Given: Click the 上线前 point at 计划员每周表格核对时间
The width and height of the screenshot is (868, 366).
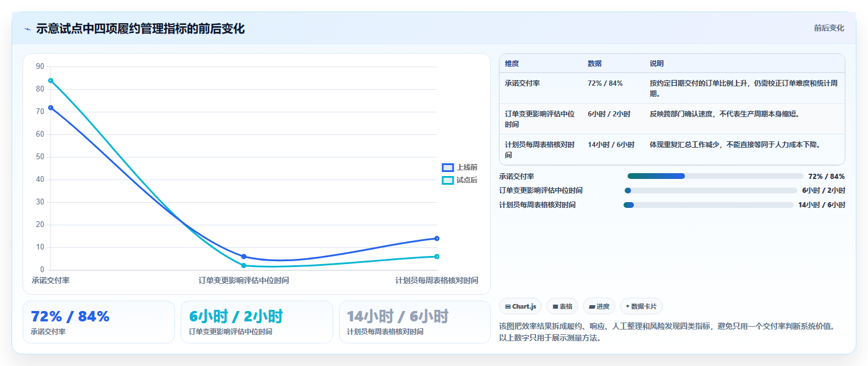Looking at the screenshot, I should [x=437, y=239].
